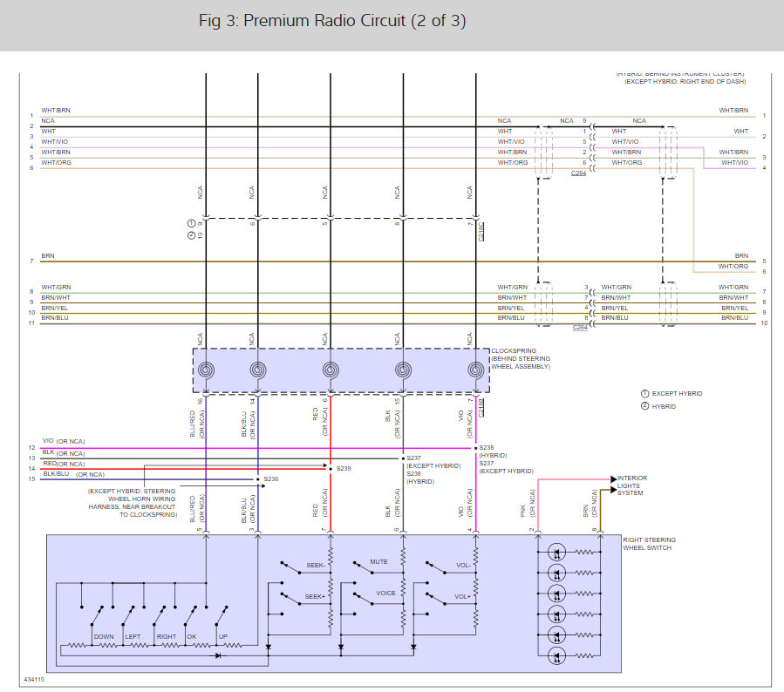This screenshot has height=692, width=784.
Task: Click the Interior Lights System arrow
Action: pos(613,479)
